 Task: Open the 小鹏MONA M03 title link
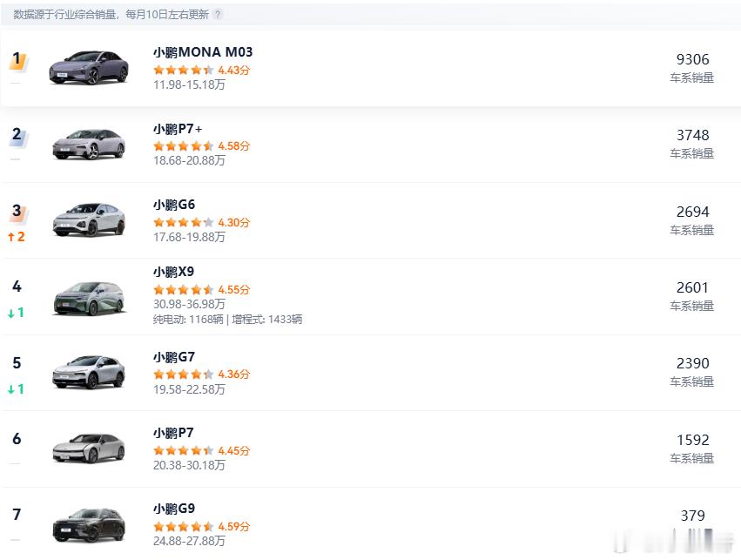click(x=203, y=52)
